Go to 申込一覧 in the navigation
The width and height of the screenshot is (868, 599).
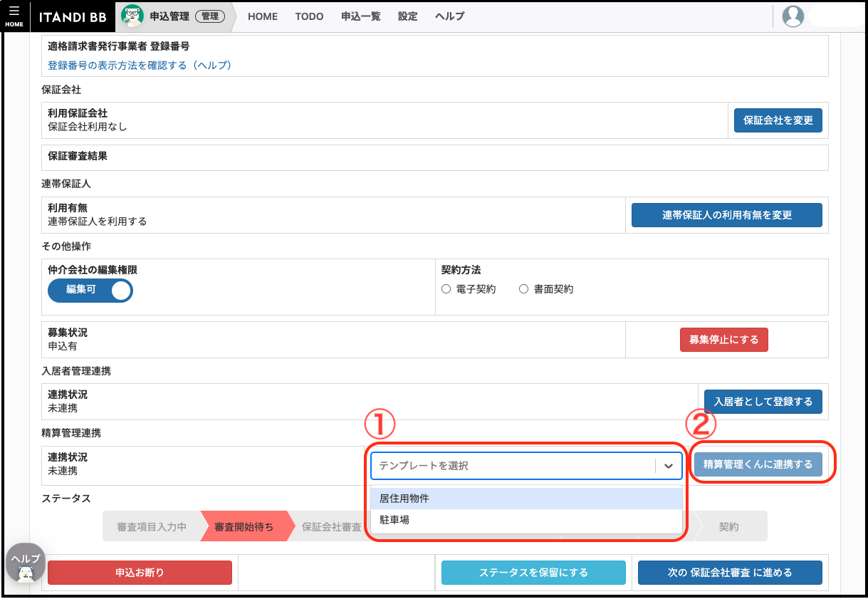coord(360,16)
